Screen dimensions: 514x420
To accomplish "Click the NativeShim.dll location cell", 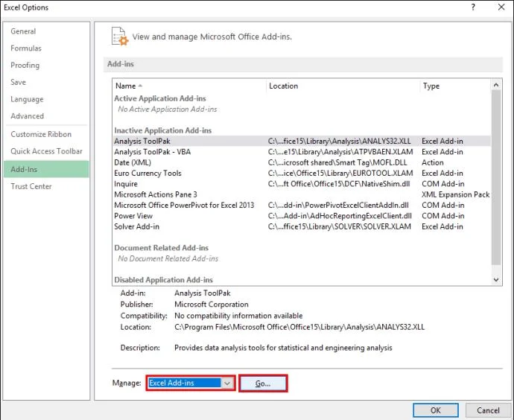I will pos(339,184).
